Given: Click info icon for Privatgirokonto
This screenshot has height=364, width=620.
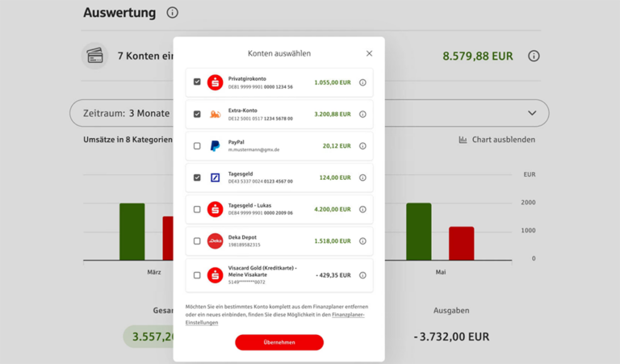Looking at the screenshot, I should pos(362,82).
